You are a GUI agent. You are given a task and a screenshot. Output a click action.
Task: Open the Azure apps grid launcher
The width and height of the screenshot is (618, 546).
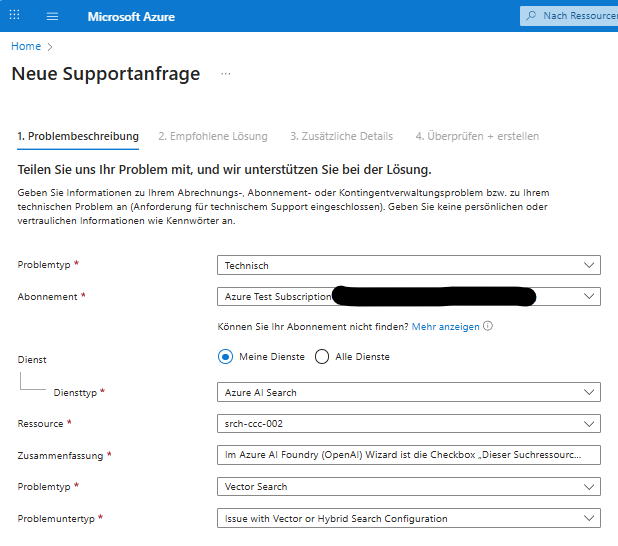14,16
